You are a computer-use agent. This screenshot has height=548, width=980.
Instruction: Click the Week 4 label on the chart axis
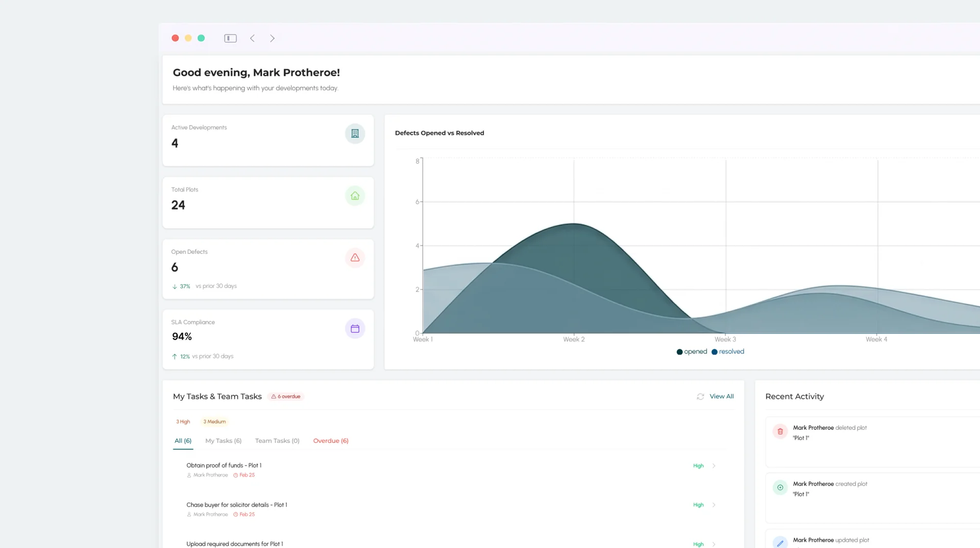click(x=876, y=340)
